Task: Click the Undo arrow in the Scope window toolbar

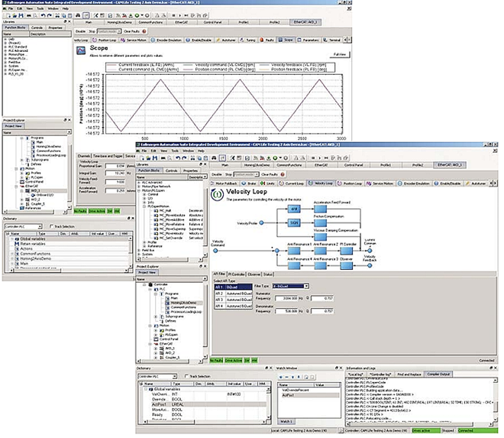Action: click(x=43, y=15)
